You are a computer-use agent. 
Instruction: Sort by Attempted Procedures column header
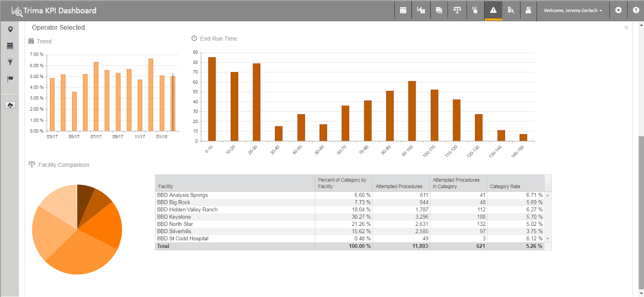tap(401, 183)
